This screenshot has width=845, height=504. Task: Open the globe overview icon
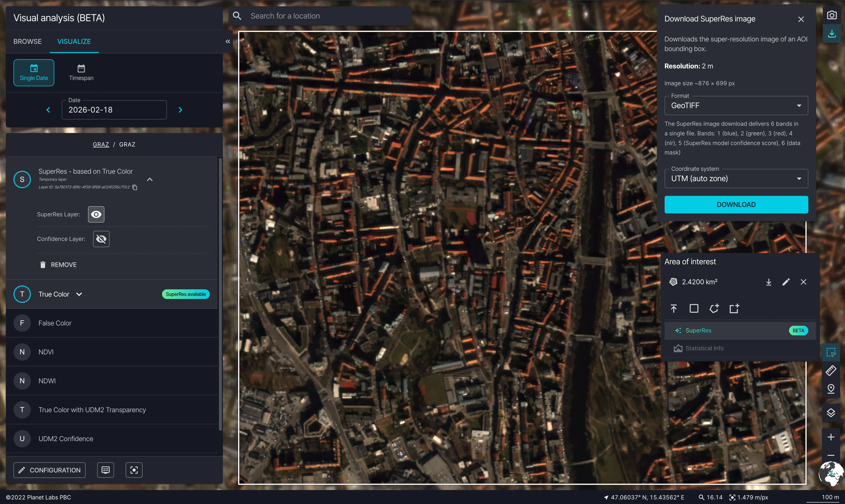[x=831, y=473]
